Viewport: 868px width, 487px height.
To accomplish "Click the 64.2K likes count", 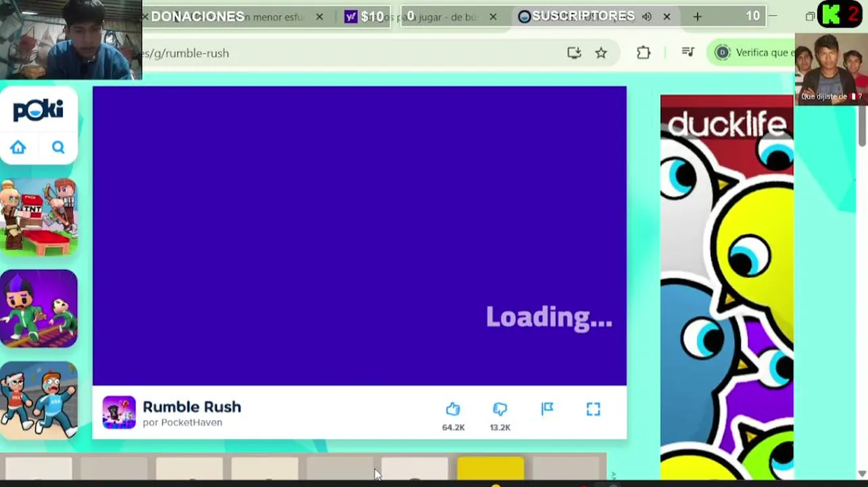I will point(453,427).
